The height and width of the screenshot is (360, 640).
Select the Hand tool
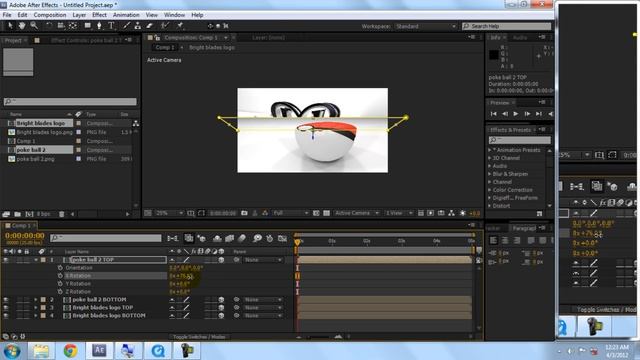tap(22, 26)
